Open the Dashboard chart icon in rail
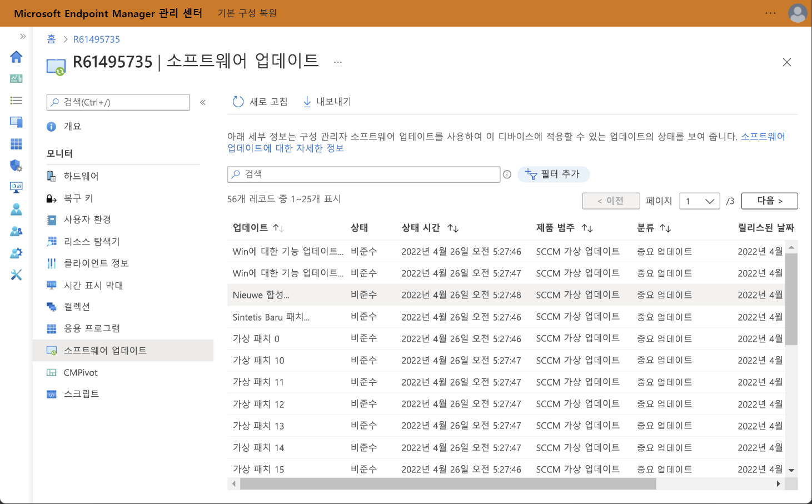This screenshot has width=812, height=504. [16, 78]
